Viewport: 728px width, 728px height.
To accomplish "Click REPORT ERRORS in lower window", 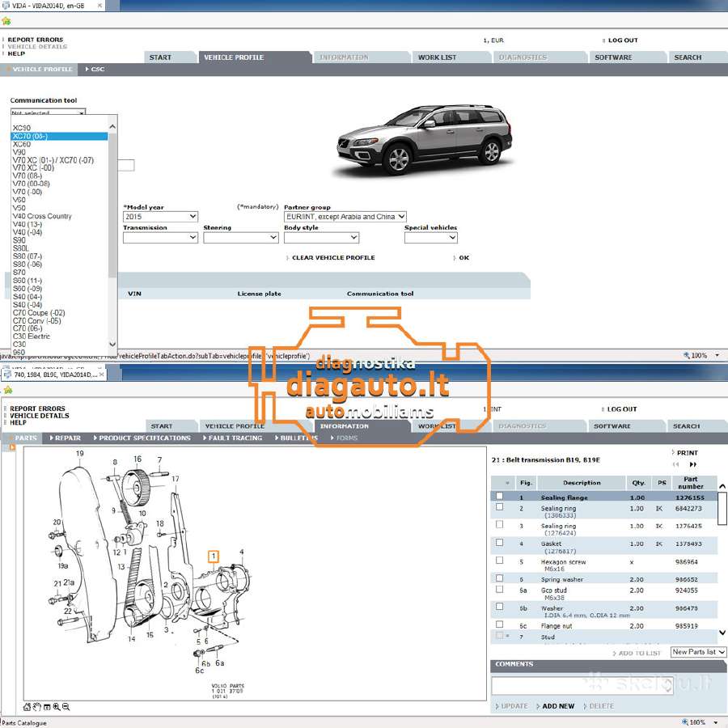I will (37, 408).
